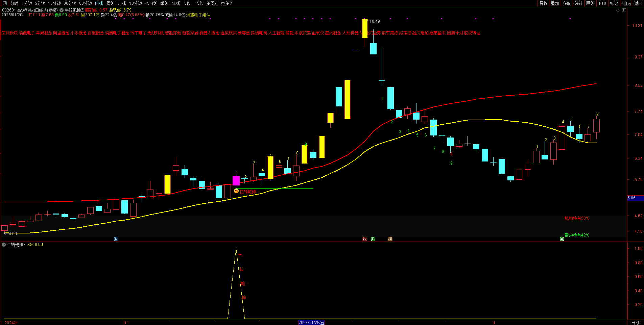The image size is (644, 325).
Task: Select the 月线 monthly chart tab
Action: (x=122, y=3)
